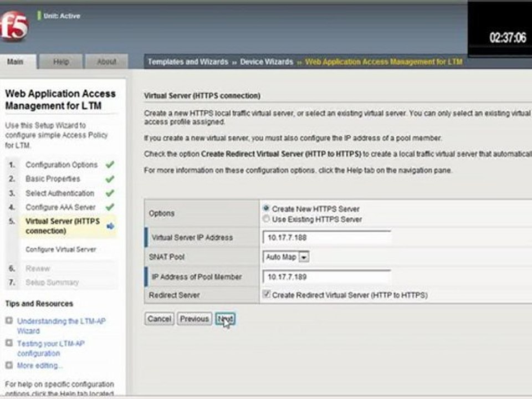Screen dimensions: 532x399
Task: Select Use Existing HTTPS Server radio option
Action: click(267, 219)
